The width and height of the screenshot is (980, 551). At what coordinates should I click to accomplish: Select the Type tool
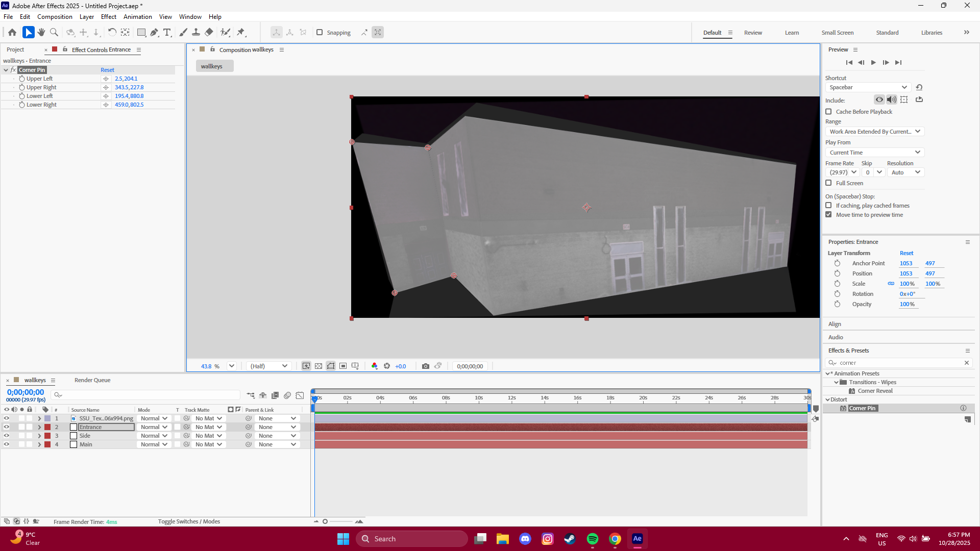167,32
